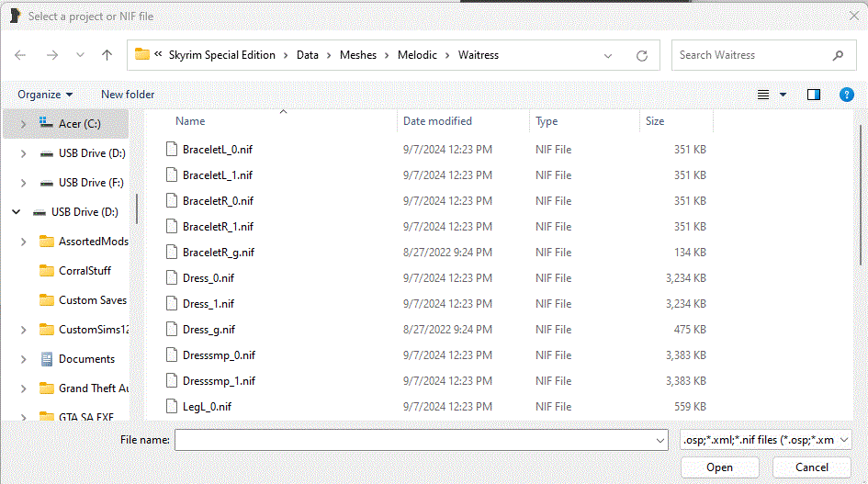The height and width of the screenshot is (484, 868).
Task: Open the CorralStuff folder
Action: pos(85,271)
